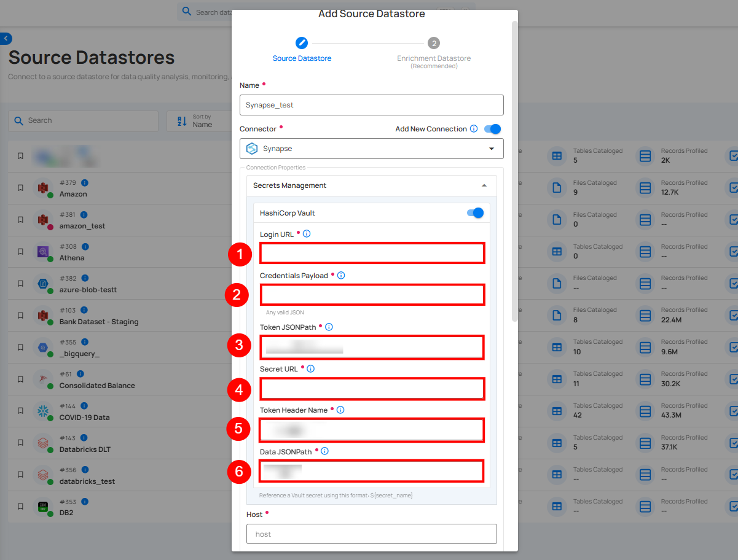The width and height of the screenshot is (738, 560).
Task: Click the info icon next to Secret URL
Action: [x=310, y=369]
